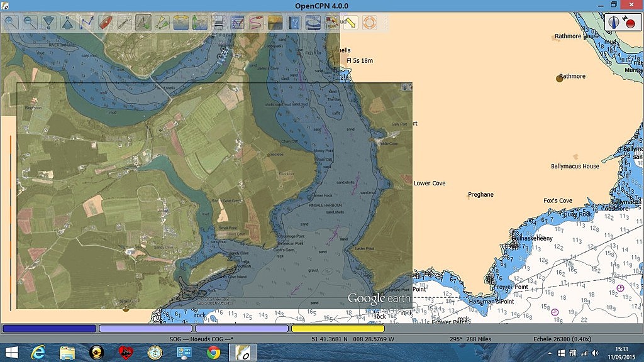This screenshot has height=362, width=644.
Task: Click the Zoom Out magnifier tool
Action: pyautogui.click(x=30, y=23)
